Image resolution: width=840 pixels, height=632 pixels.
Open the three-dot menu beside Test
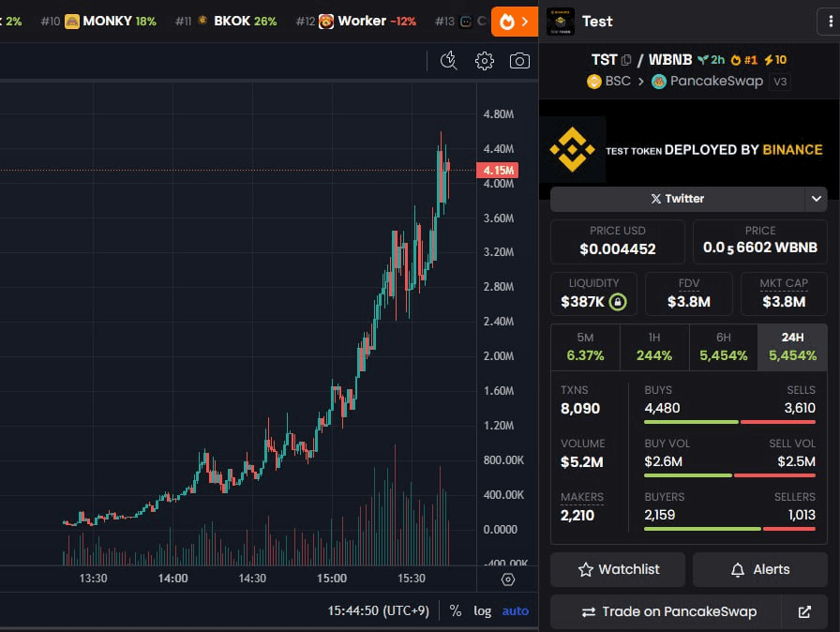830,22
